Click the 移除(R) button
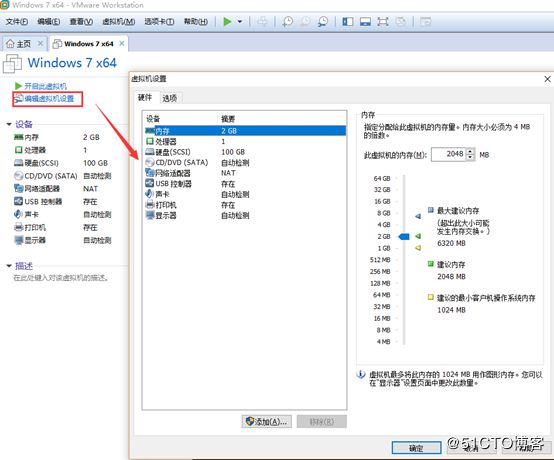This screenshot has height=460, width=554. click(322, 421)
